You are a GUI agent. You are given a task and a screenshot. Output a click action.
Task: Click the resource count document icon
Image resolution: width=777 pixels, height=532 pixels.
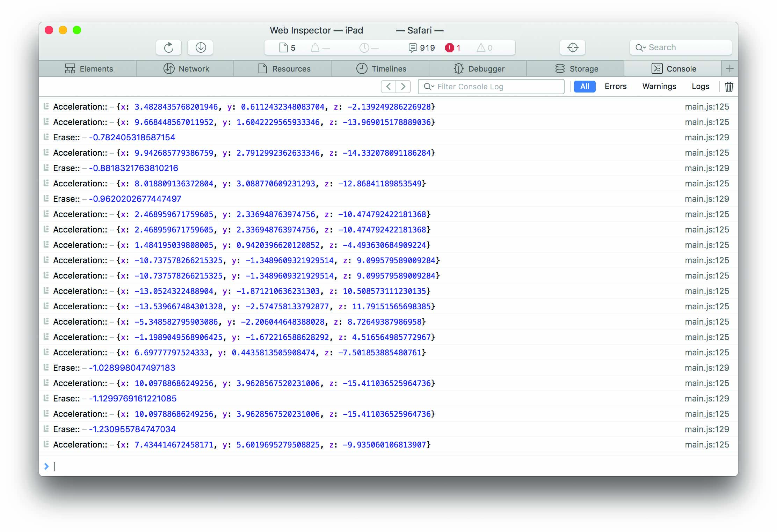[x=283, y=47]
